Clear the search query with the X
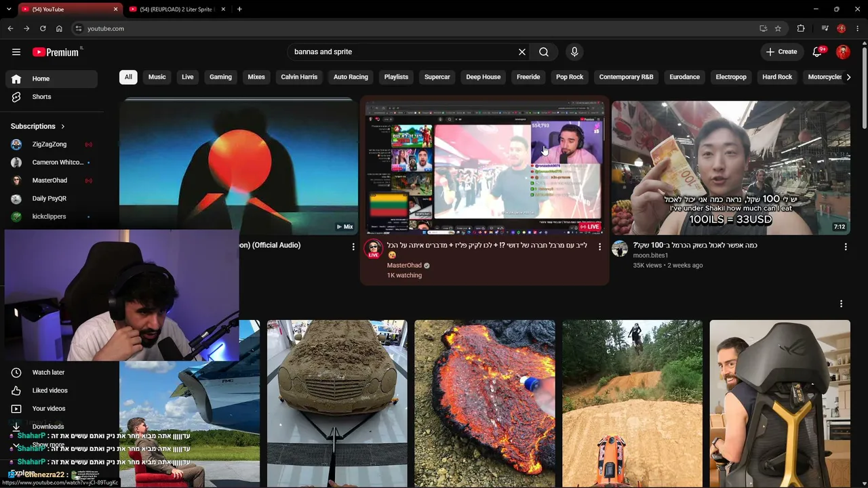The width and height of the screenshot is (868, 488). pos(522,52)
